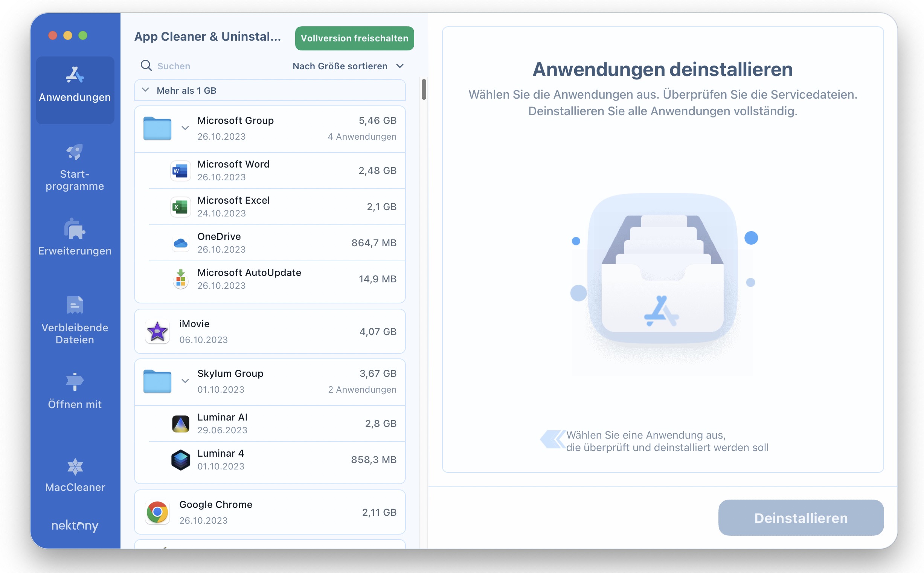
Task: Click the 2,8 GB size value
Action: pyautogui.click(x=381, y=423)
